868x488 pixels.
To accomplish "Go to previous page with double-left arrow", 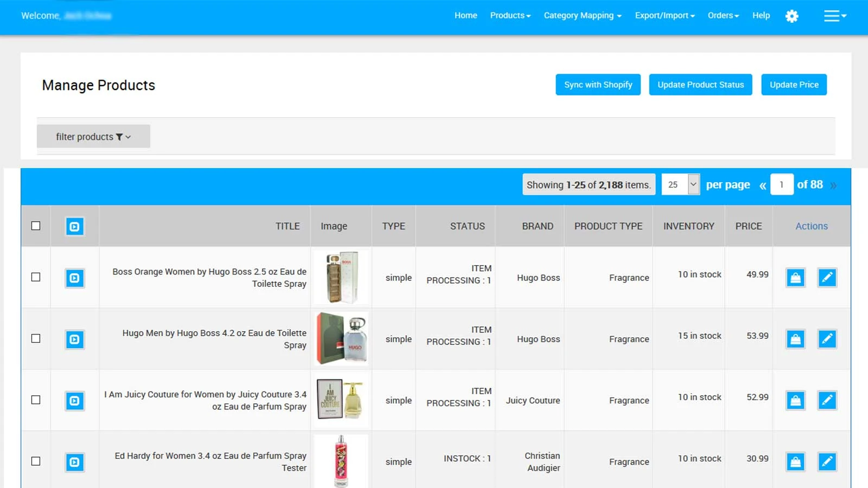I will (762, 185).
